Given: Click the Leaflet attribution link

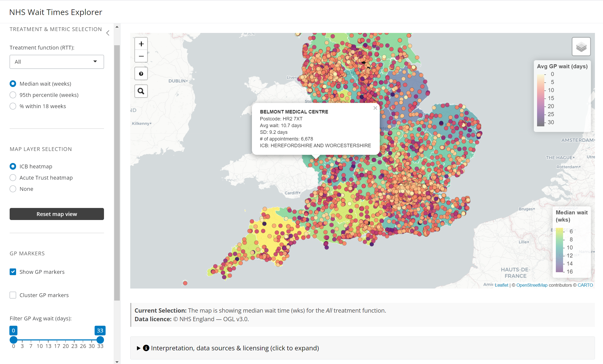Looking at the screenshot, I should (501, 285).
